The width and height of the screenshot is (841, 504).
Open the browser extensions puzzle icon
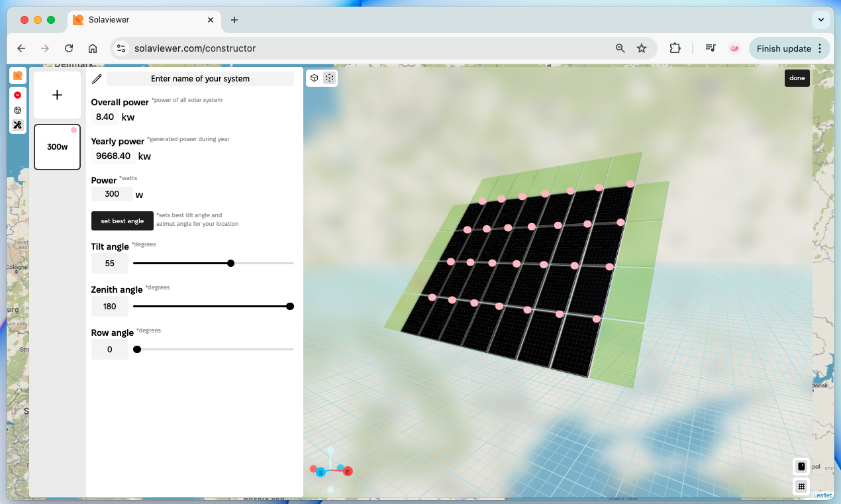[x=675, y=48]
